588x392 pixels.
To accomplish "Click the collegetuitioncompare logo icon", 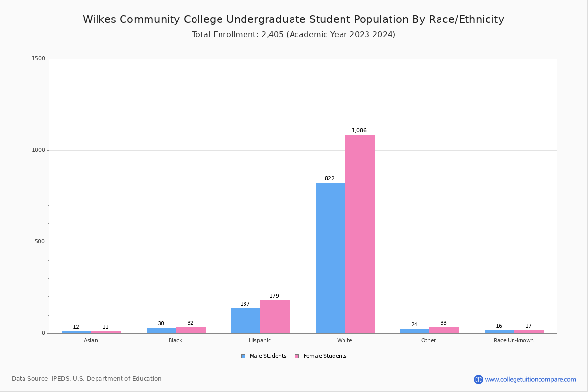I will (x=478, y=379).
